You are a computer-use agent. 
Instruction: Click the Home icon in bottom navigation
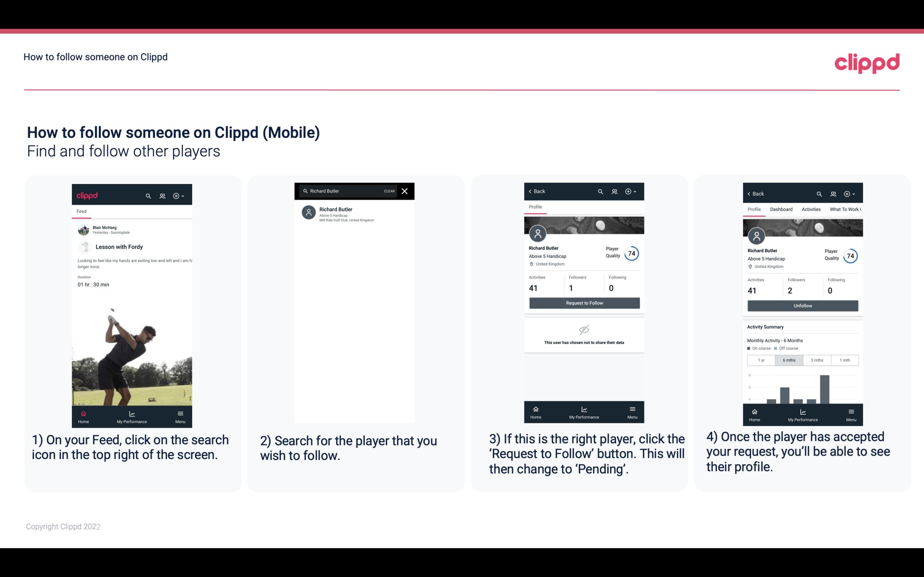(83, 413)
